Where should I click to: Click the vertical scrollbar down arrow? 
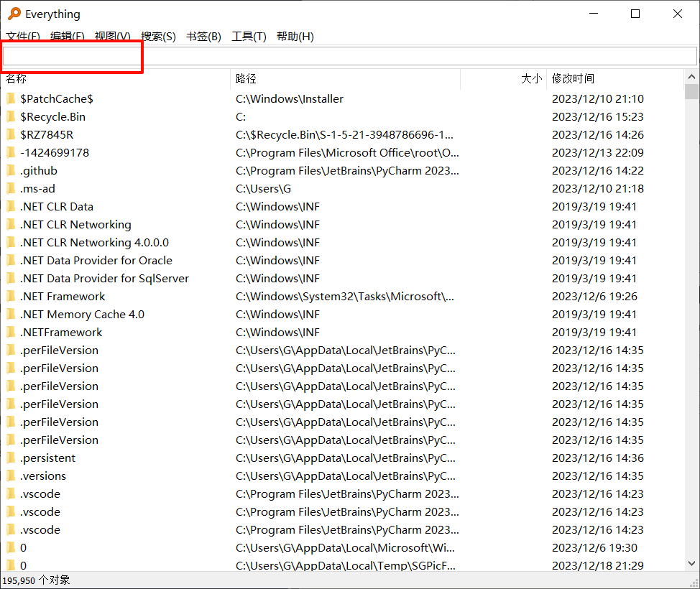point(691,564)
